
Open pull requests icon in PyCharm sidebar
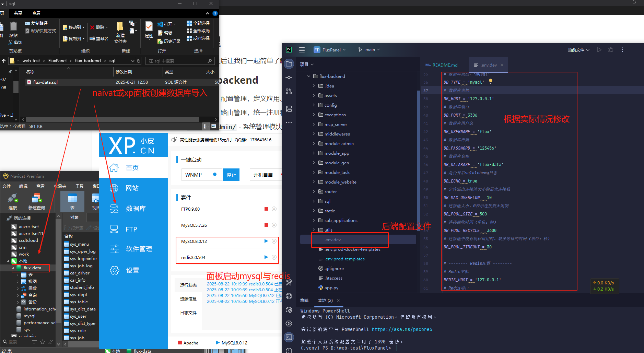tap(289, 91)
